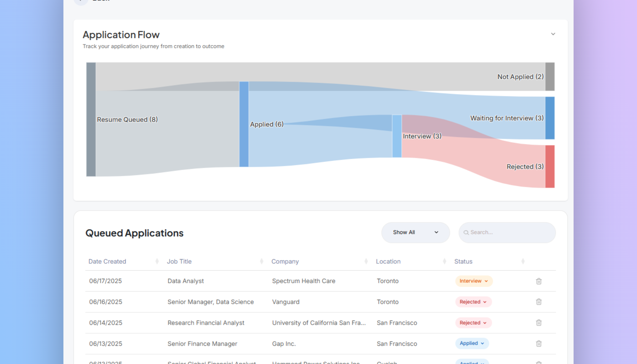Click the Application Flow heading
Image resolution: width=637 pixels, height=364 pixels.
(x=121, y=35)
